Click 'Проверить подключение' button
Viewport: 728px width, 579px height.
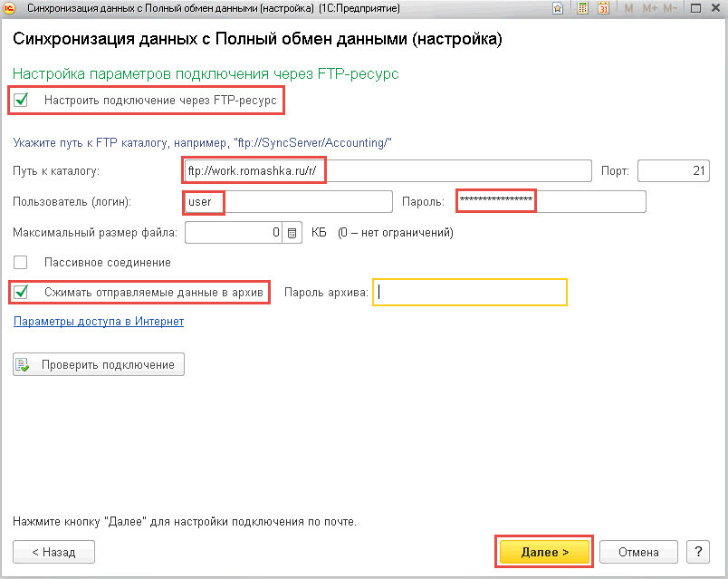click(x=99, y=365)
